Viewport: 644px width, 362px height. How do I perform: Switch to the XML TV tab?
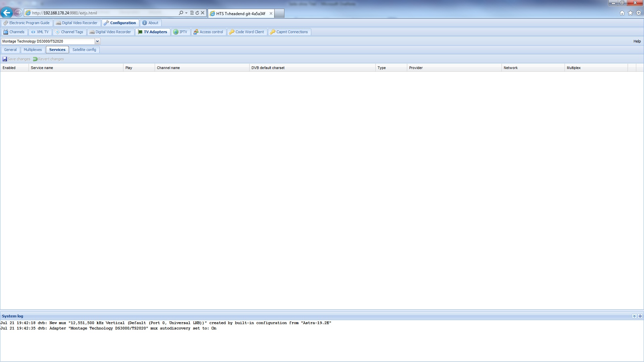40,32
